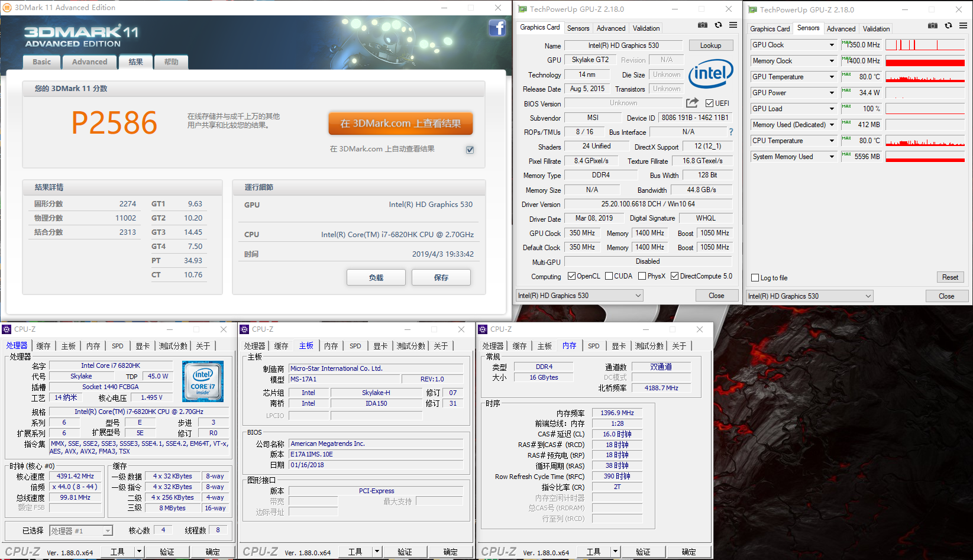Click the refresh icon in GPU-Z Graphics Card window
This screenshot has height=560, width=973.
tap(718, 25)
